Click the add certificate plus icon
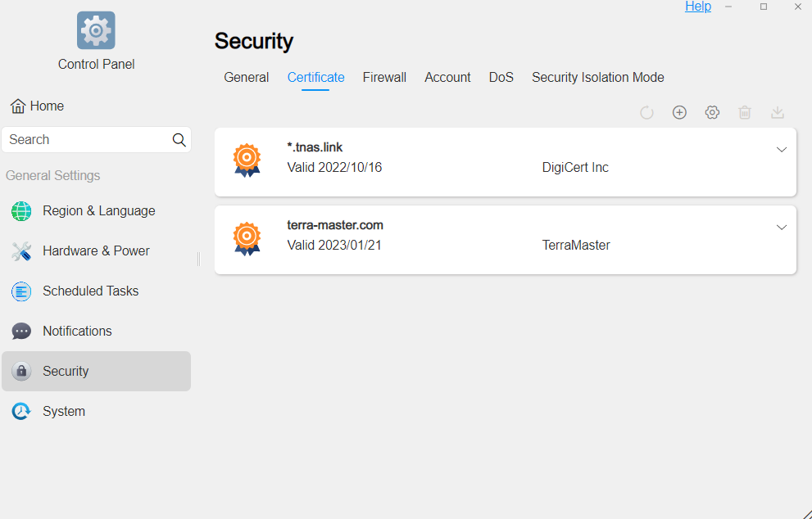The width and height of the screenshot is (812, 519). click(679, 113)
